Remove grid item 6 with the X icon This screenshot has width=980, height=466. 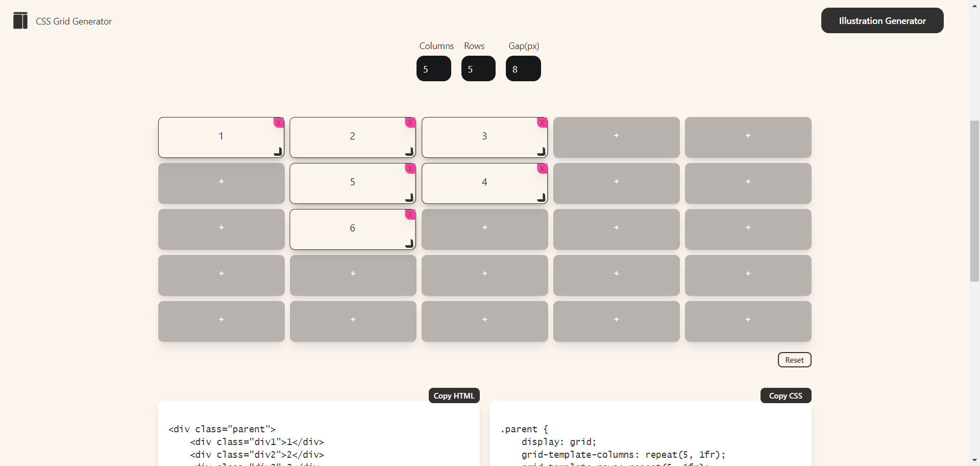click(410, 215)
